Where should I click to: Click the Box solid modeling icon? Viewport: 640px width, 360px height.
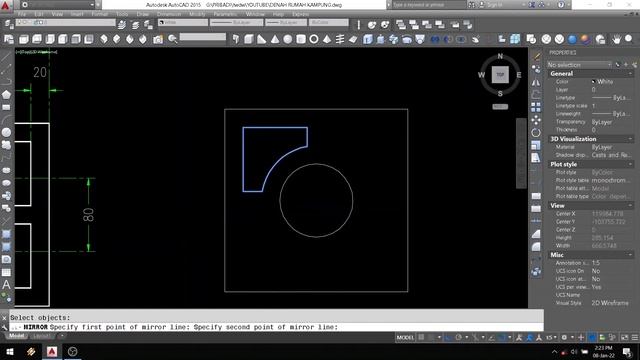coord(249,39)
